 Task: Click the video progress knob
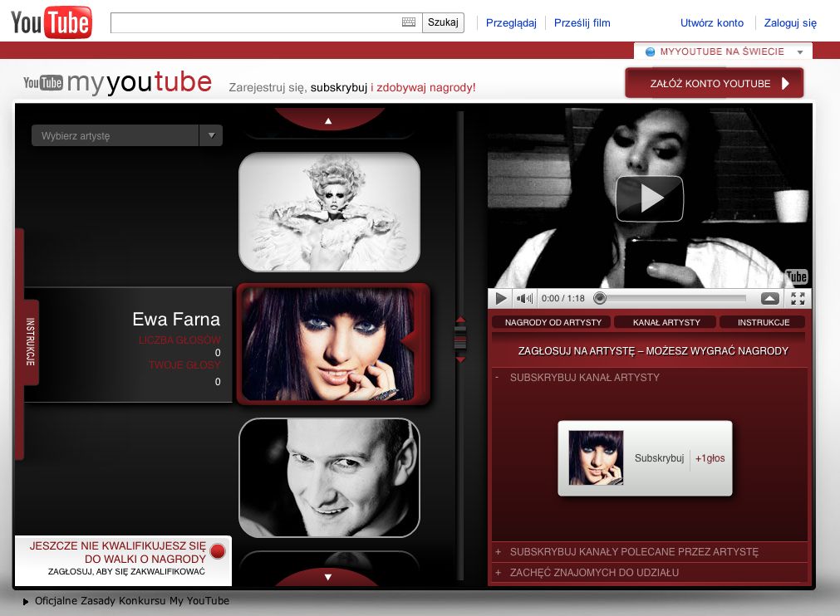(x=600, y=298)
